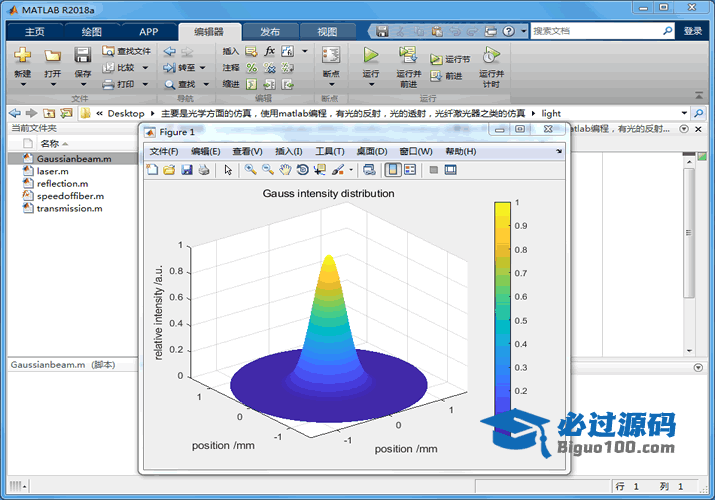
Task: Click the 登录 sign-in button
Action: coord(693,31)
